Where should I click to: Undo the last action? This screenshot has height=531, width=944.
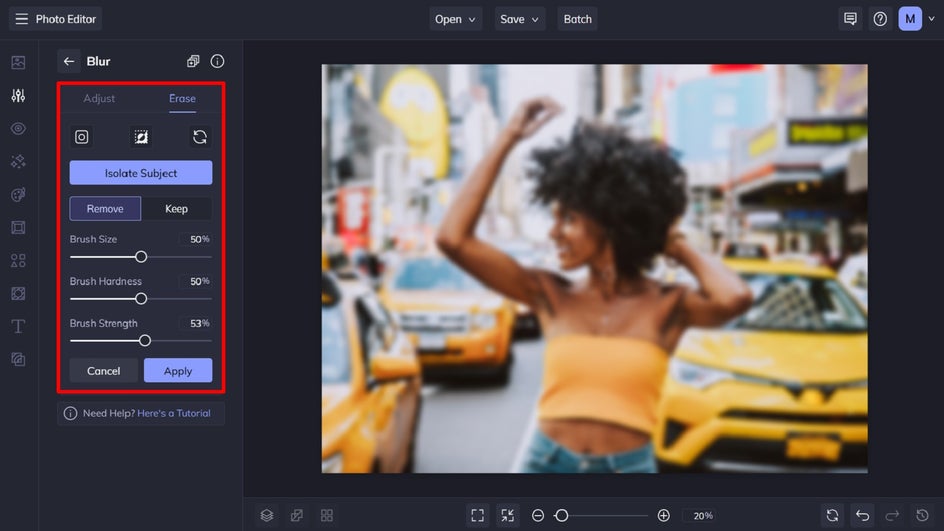[x=863, y=516]
